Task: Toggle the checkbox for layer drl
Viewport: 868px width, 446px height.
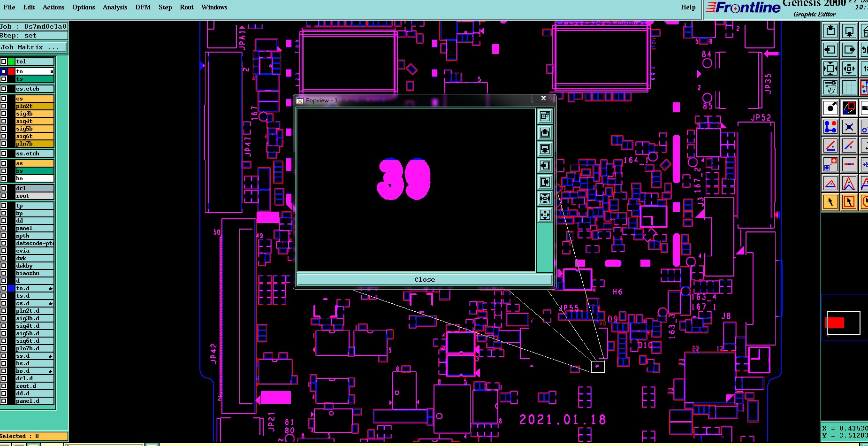Action: tap(4, 188)
